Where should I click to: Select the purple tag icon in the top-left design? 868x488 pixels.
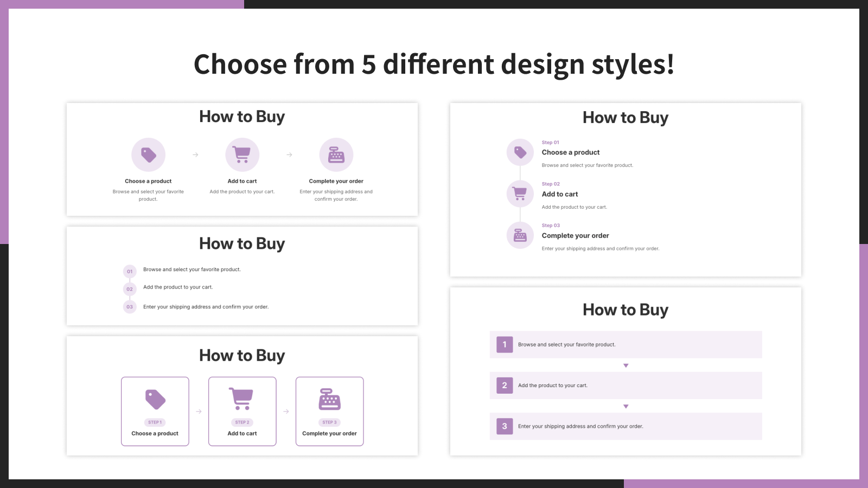(148, 155)
